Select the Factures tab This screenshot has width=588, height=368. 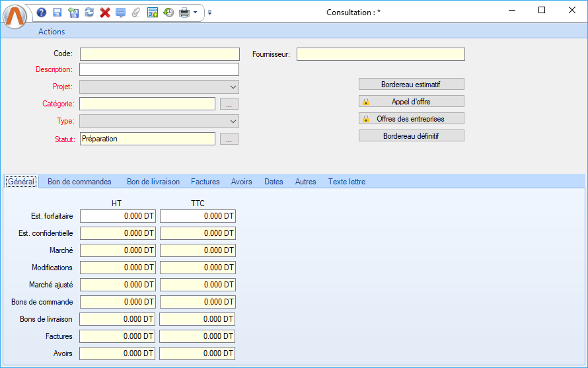205,182
